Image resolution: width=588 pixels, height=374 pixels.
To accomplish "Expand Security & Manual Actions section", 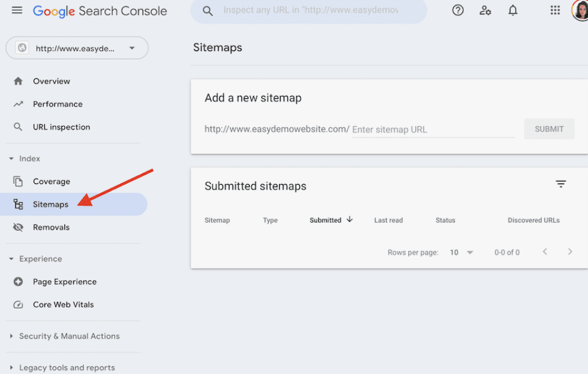I will 11,336.
